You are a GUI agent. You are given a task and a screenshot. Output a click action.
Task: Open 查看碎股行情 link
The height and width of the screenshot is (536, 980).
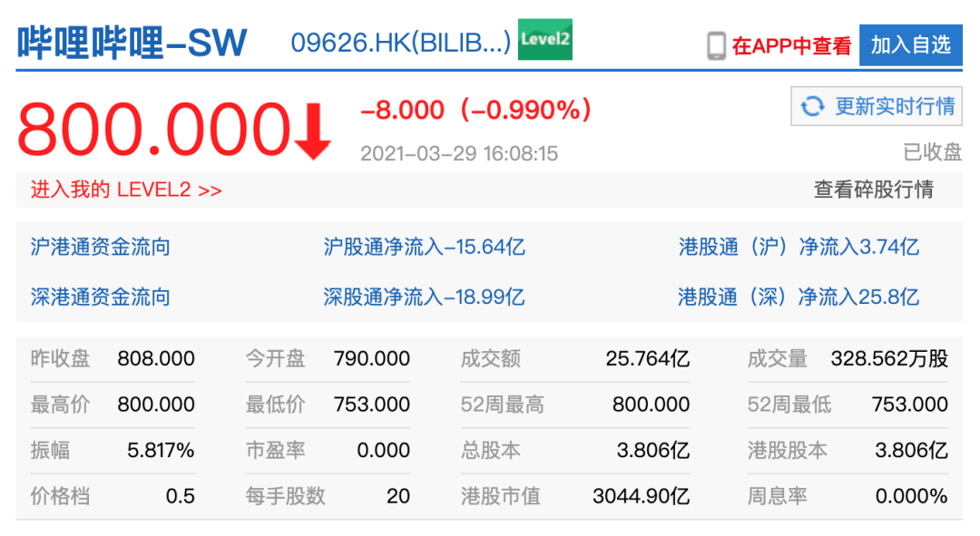874,190
